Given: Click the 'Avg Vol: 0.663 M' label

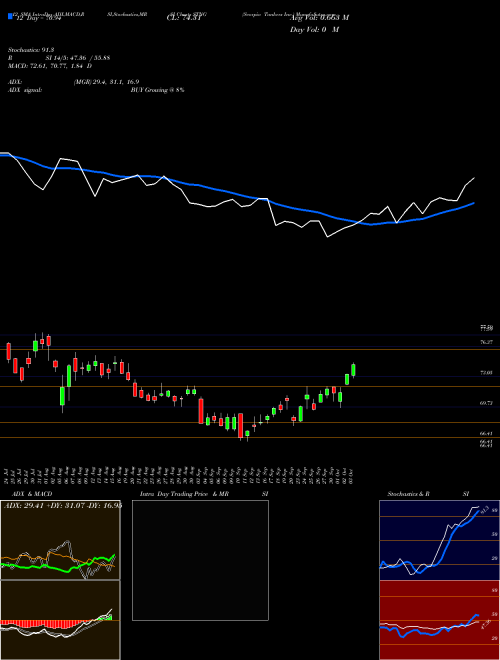Looking at the screenshot, I should pos(319,18).
